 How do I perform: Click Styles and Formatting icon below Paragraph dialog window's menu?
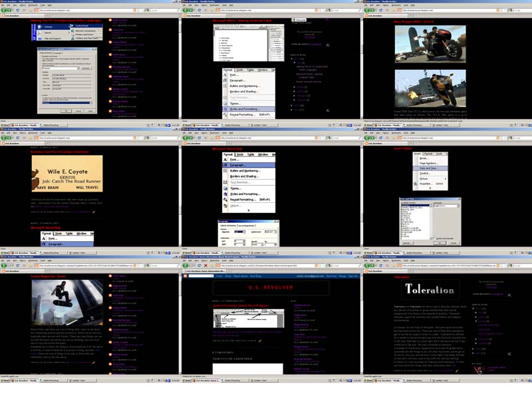(x=225, y=194)
